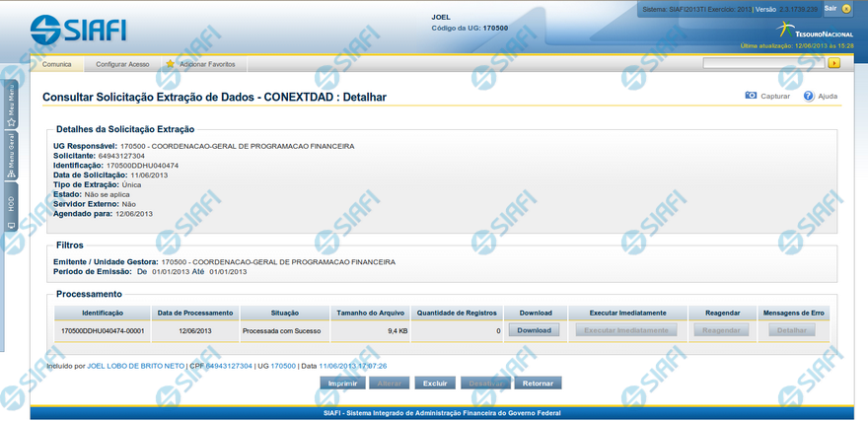Click the yellow star Adicionar Favoritos icon
This screenshot has width=868, height=421.
(170, 64)
